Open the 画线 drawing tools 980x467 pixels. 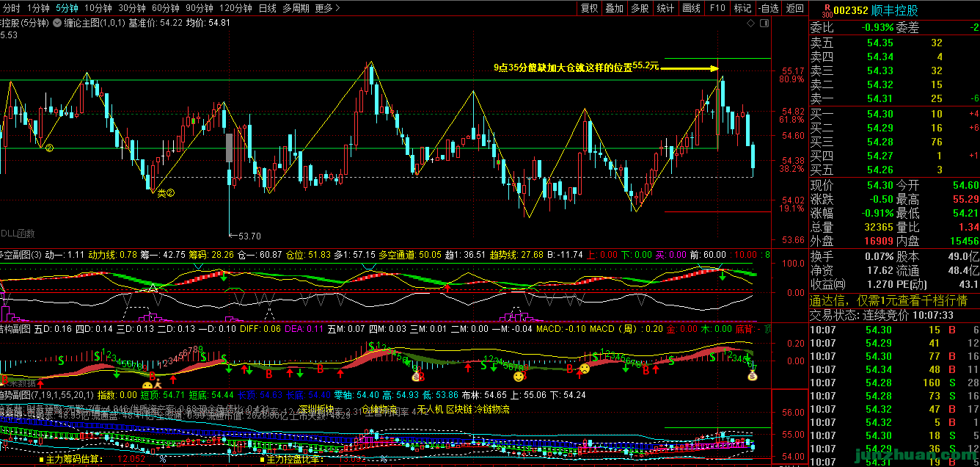691,8
